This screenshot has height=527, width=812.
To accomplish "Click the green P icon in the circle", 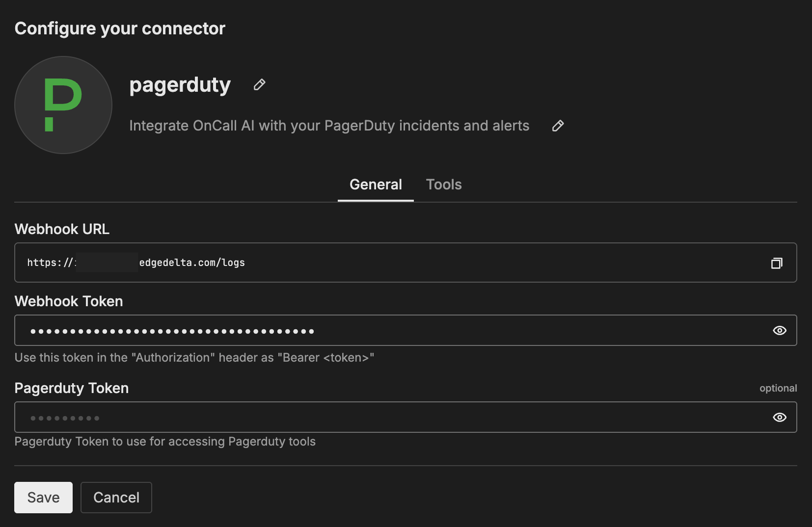I will 63,105.
